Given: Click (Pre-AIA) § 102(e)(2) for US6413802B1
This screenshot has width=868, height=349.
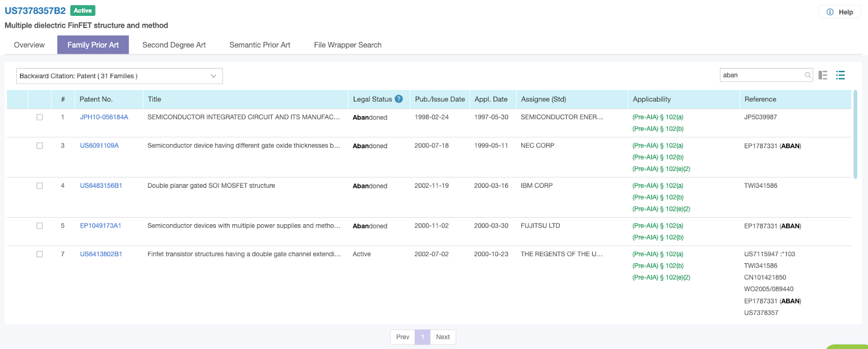Looking at the screenshot, I should click(661, 277).
